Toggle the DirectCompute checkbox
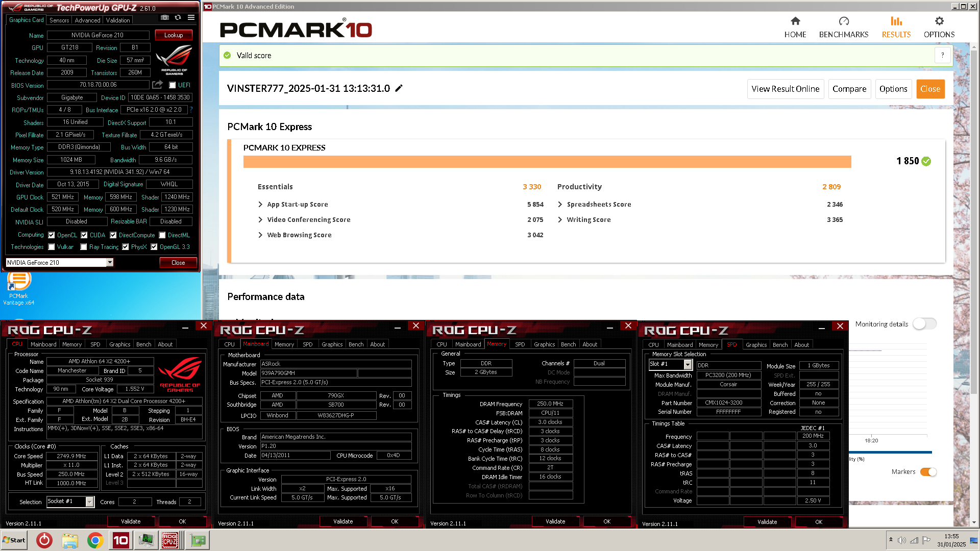The image size is (980, 551). pyautogui.click(x=113, y=235)
